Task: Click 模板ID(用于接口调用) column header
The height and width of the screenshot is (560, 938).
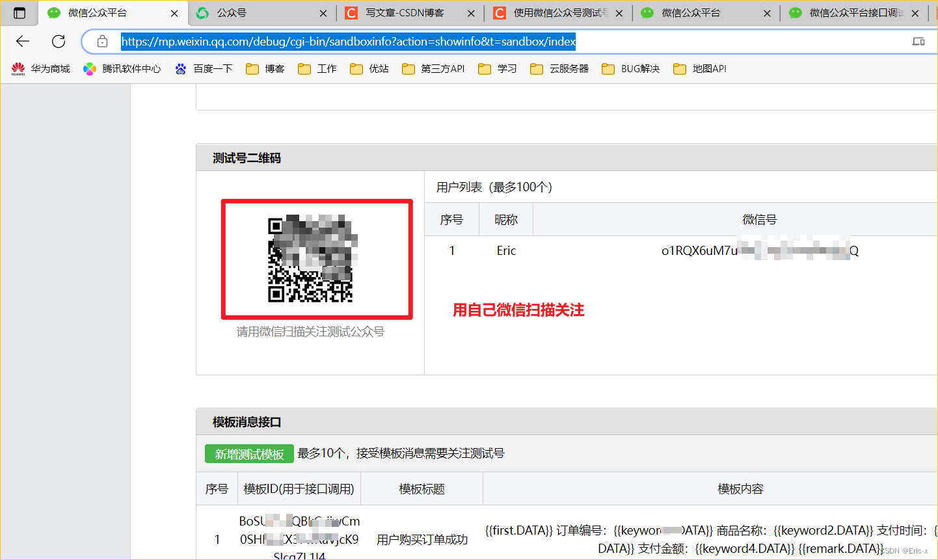Action: tap(299, 489)
